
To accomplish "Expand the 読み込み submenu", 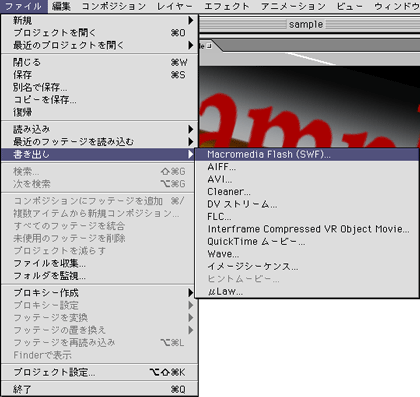I will [99, 129].
